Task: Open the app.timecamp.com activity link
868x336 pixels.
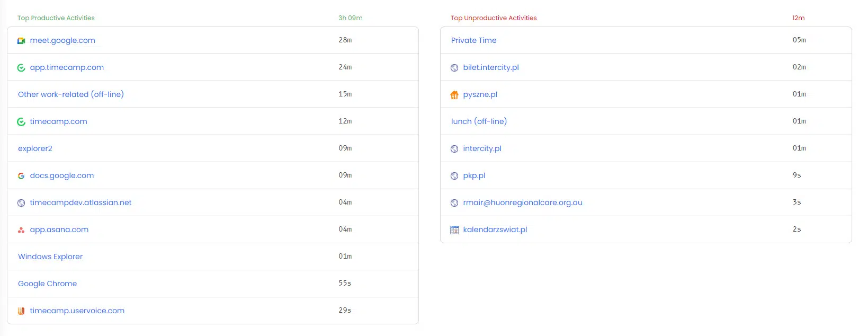Action: tap(67, 67)
